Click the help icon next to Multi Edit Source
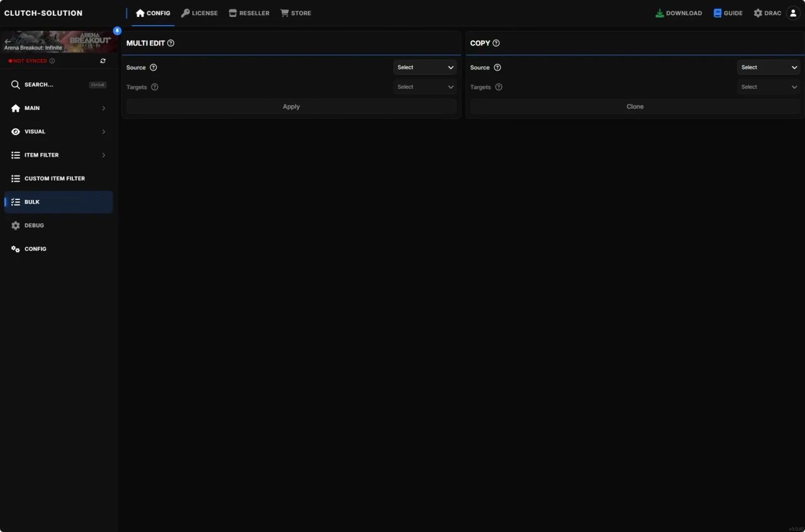805x532 pixels. (153, 67)
